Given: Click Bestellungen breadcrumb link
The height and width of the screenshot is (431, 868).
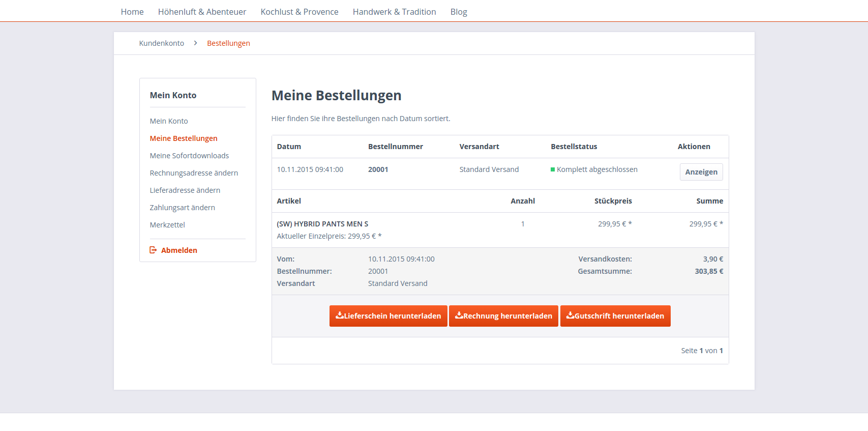Looking at the screenshot, I should pos(228,43).
